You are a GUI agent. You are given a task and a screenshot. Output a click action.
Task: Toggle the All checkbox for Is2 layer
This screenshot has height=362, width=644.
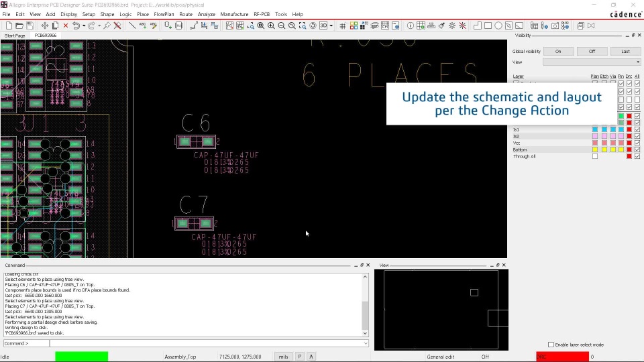click(637, 136)
